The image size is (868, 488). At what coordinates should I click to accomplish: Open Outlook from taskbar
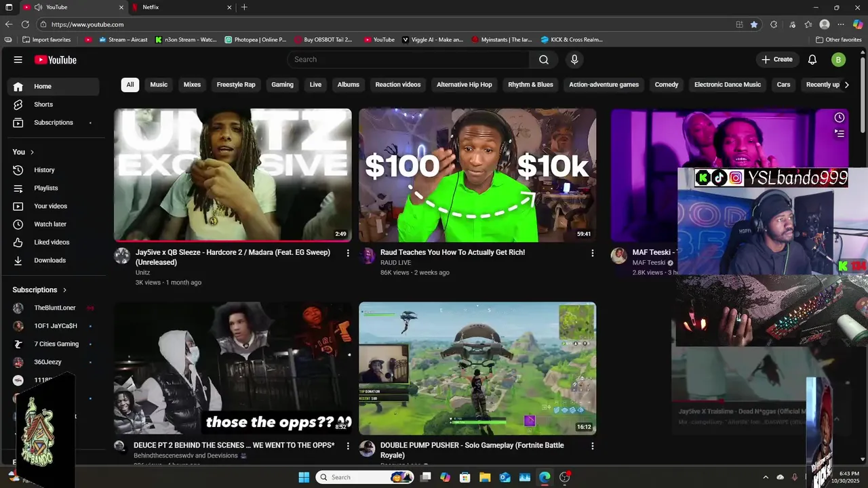pyautogui.click(x=505, y=477)
